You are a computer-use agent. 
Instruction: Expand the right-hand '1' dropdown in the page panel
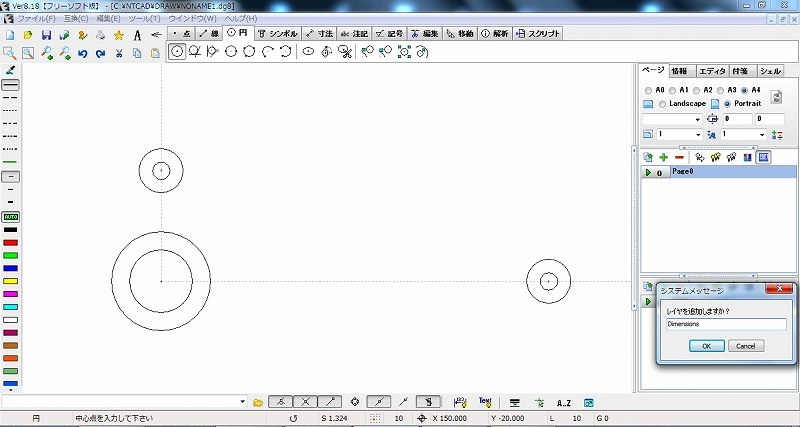pos(763,134)
